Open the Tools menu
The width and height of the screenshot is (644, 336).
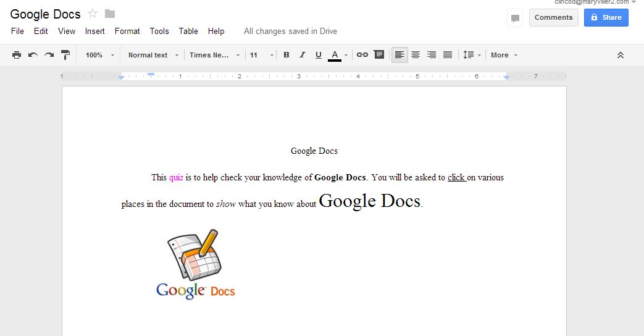pos(159,31)
